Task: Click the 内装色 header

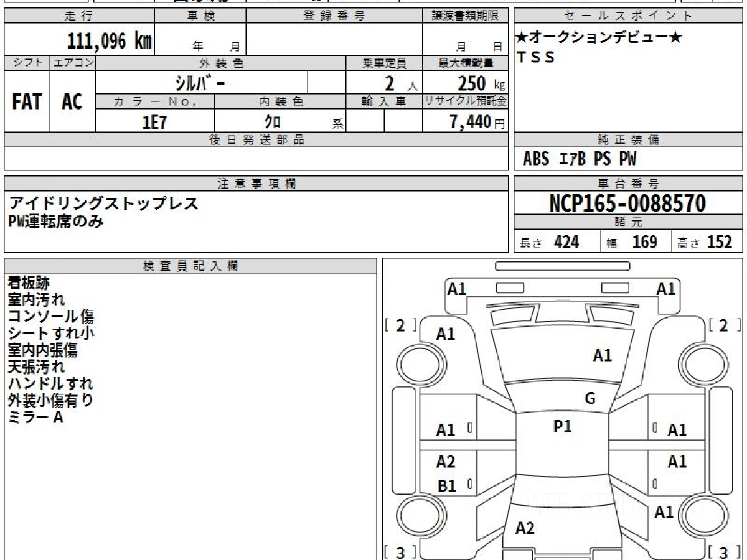Action: coord(280,101)
